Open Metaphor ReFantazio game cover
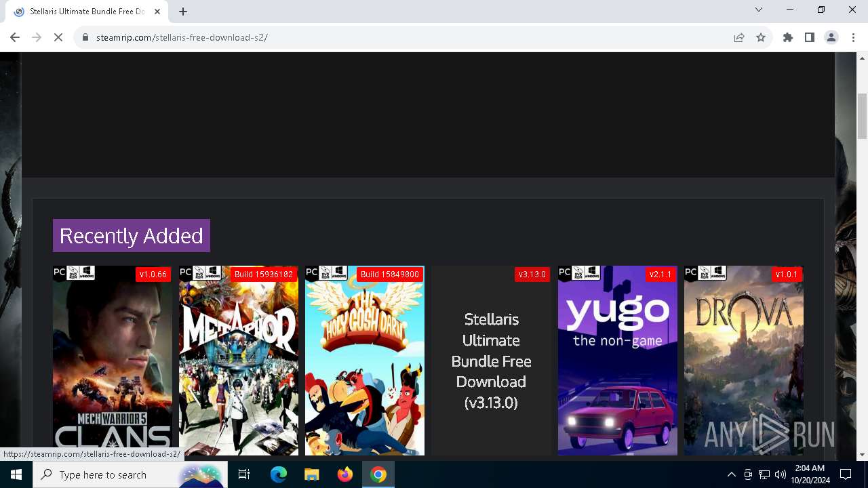 click(x=239, y=361)
